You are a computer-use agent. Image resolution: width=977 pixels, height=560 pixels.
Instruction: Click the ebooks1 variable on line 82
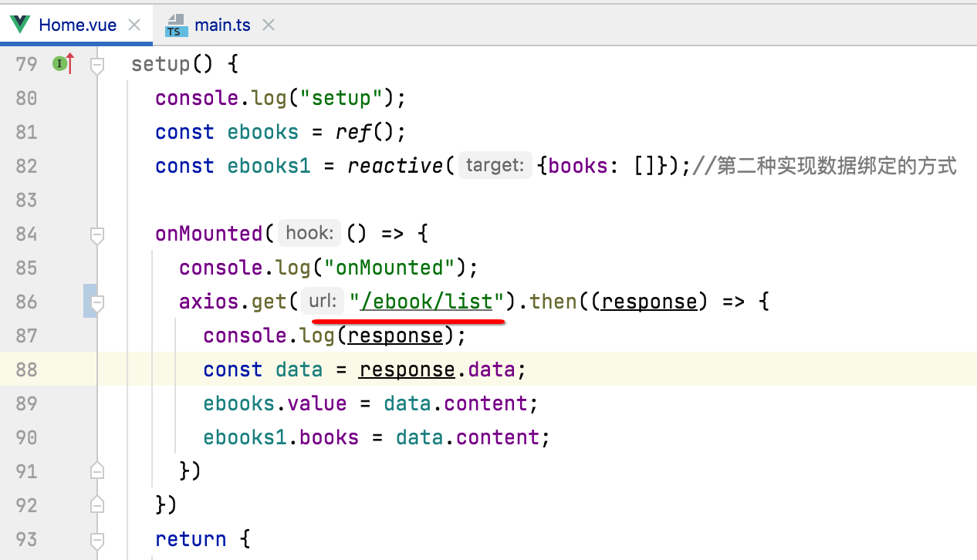(x=269, y=166)
